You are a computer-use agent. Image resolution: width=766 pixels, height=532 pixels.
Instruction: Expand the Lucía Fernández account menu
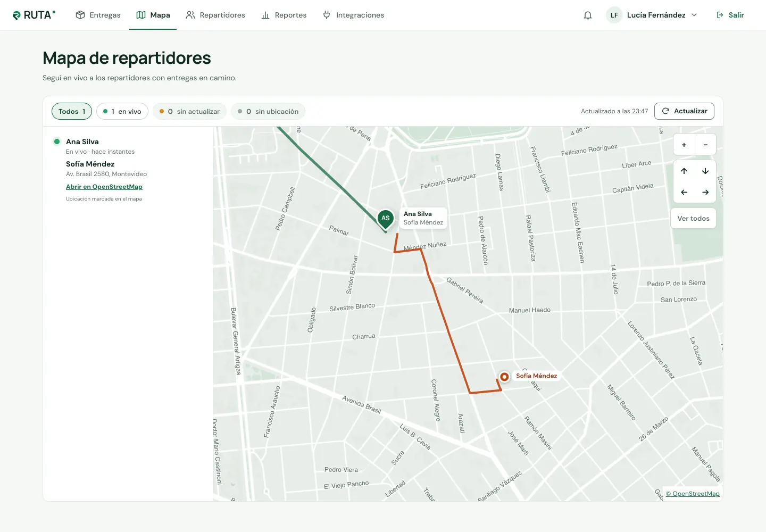coord(652,15)
